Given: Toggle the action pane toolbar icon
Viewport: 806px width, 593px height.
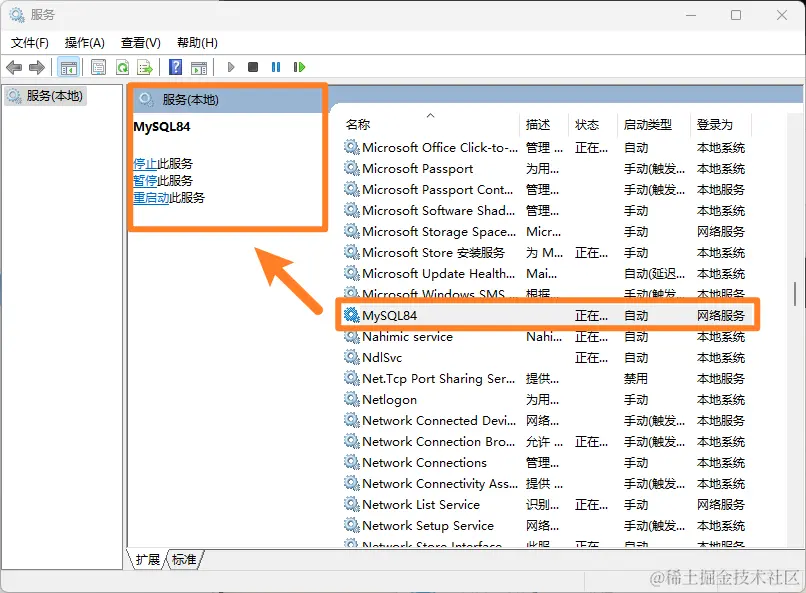Looking at the screenshot, I should [x=199, y=67].
